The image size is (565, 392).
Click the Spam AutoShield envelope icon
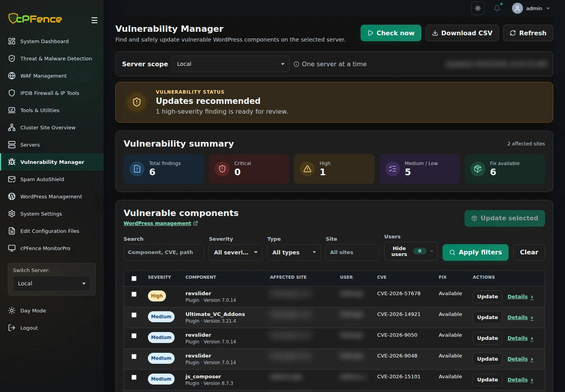[12, 179]
